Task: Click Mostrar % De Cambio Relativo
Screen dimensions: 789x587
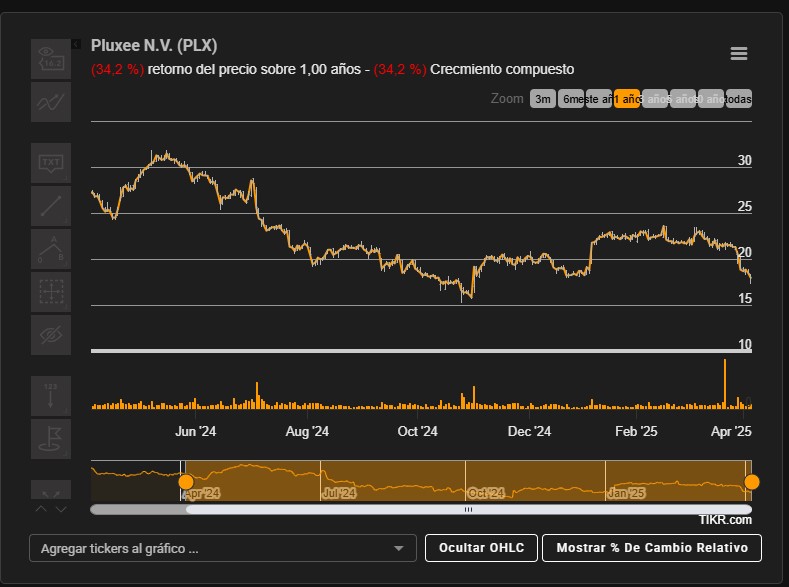Action: tap(651, 548)
